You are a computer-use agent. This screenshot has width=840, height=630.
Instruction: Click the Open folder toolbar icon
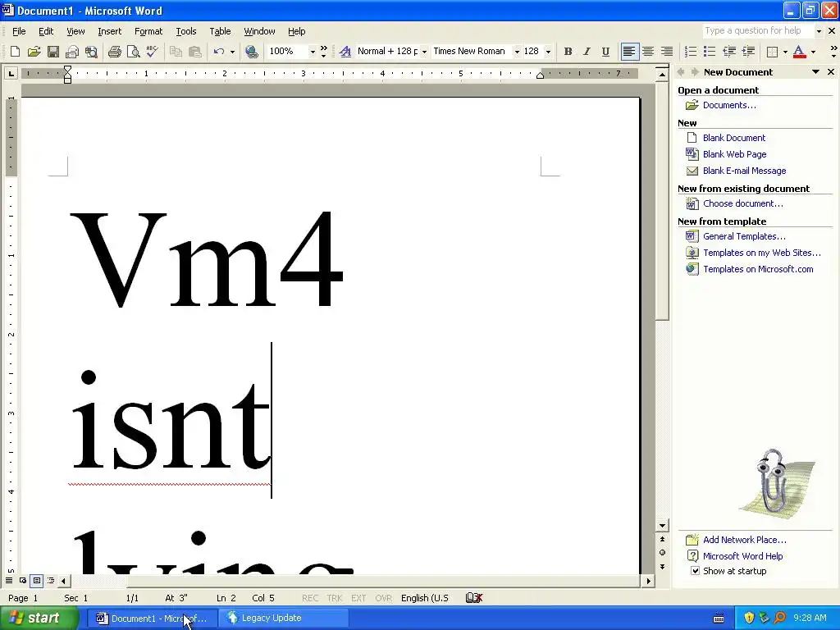tap(34, 52)
